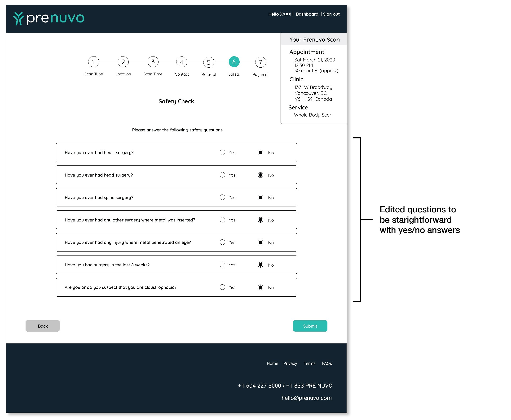Select Yes for surgery in last 8 weeks
Image resolution: width=511 pixels, height=420 pixels.
coord(222,264)
